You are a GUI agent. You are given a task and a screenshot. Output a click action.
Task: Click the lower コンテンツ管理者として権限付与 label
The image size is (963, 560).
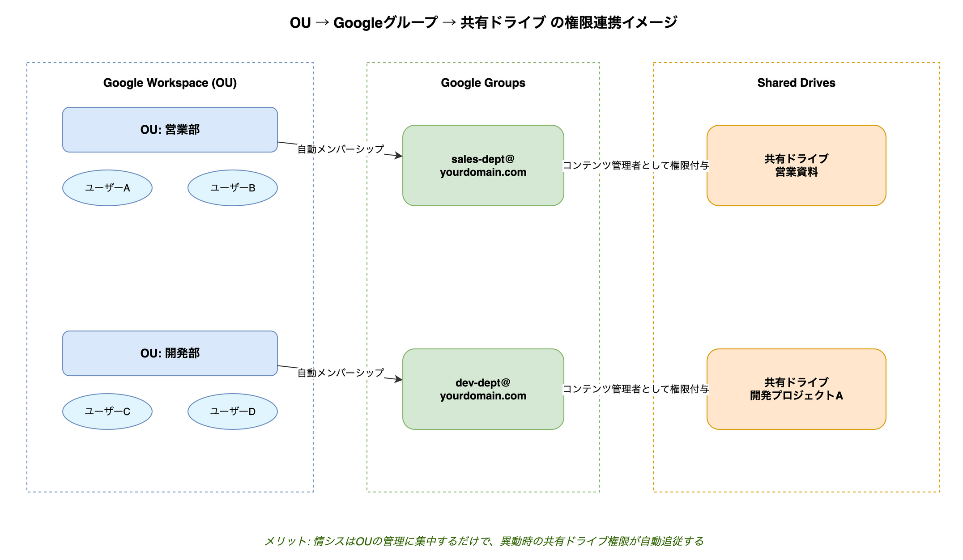click(635, 390)
